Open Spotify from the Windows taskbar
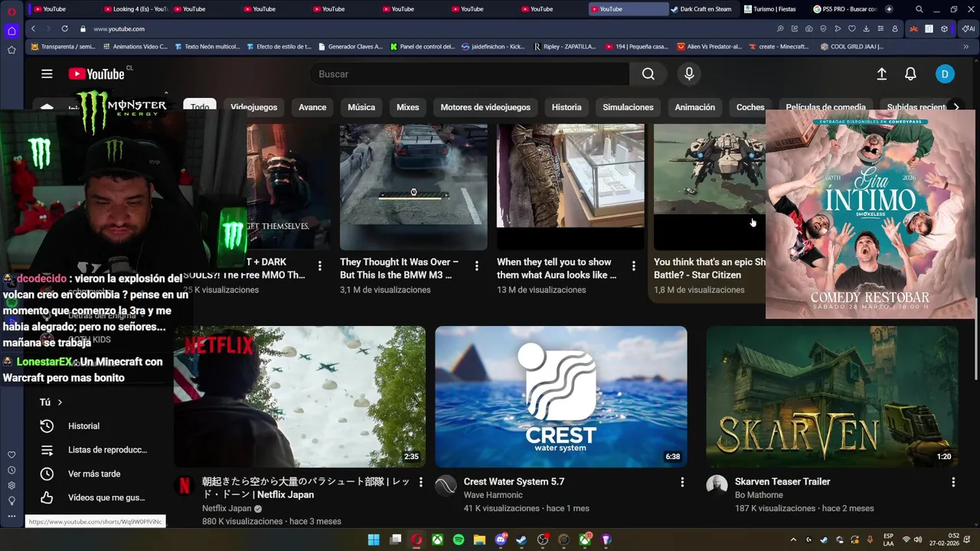Viewport: 980px width, 551px height. point(459,540)
